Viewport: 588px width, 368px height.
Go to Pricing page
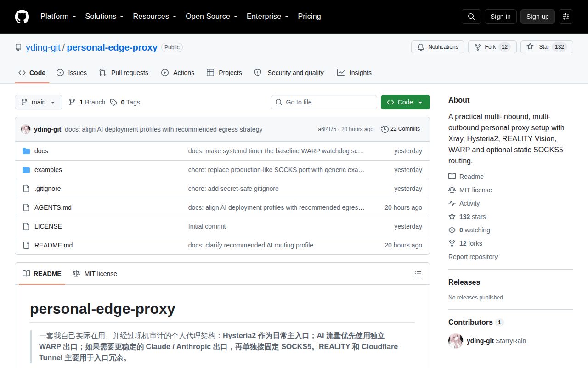[x=309, y=17]
